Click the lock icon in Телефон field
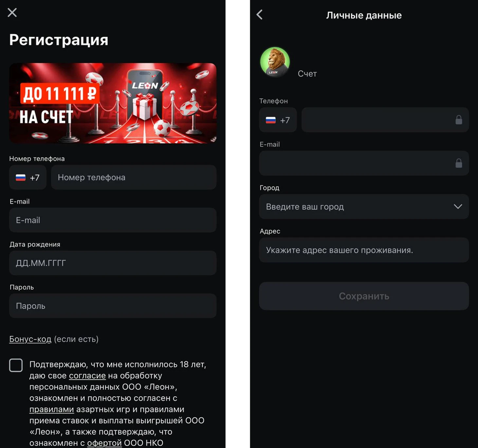Screen dimensions: 478x448 coord(459,120)
